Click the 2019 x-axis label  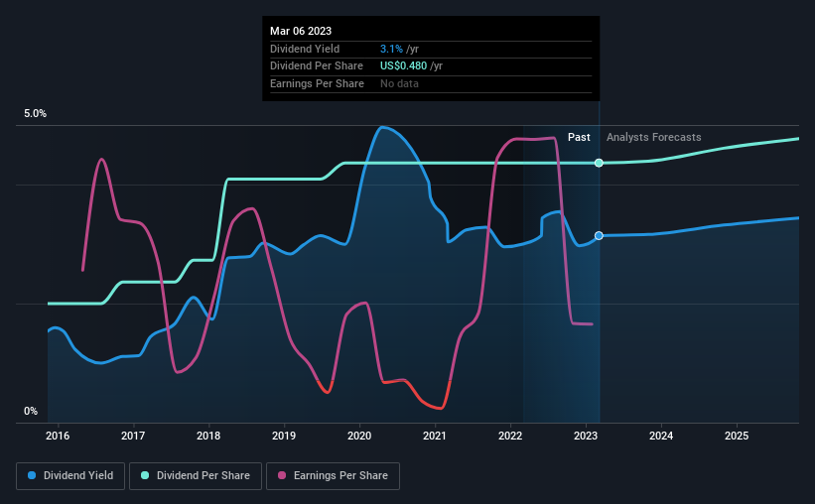click(284, 436)
